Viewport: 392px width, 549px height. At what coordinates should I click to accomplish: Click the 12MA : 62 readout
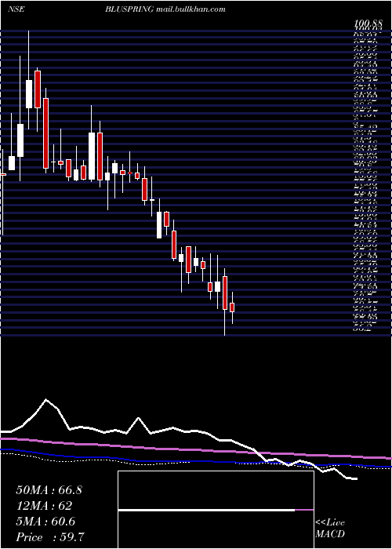44,506
